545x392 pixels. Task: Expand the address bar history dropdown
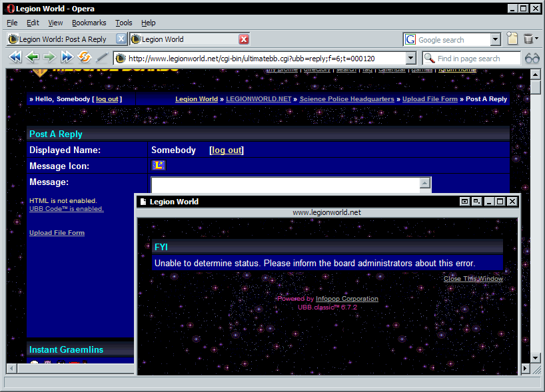[411, 59]
